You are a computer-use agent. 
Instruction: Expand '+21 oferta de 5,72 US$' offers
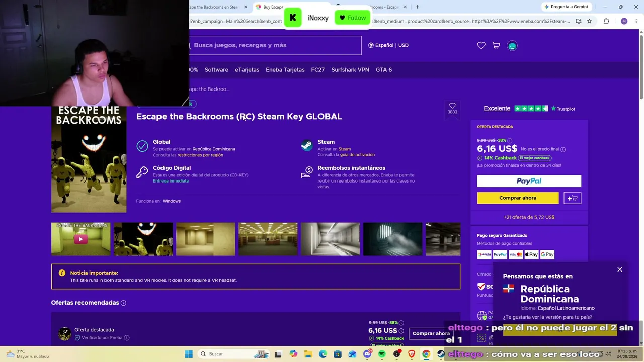[529, 217]
